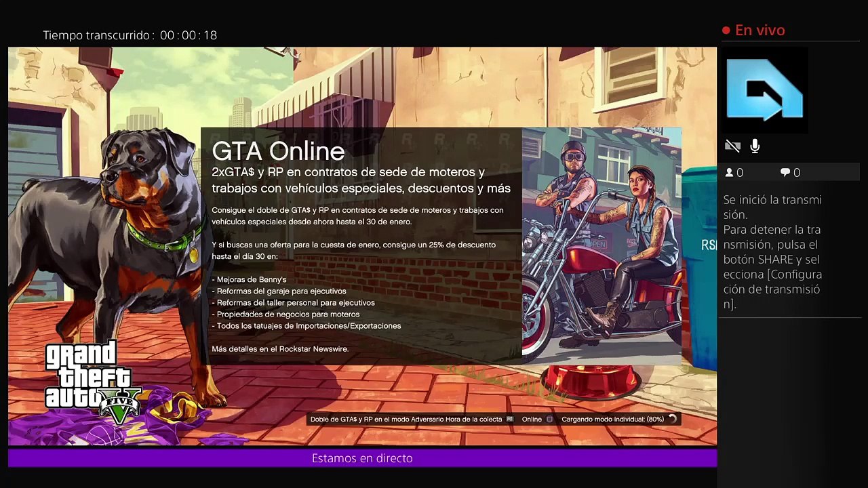The image size is (868, 488).
Task: Select the Online option in bottom bar
Action: [532, 420]
